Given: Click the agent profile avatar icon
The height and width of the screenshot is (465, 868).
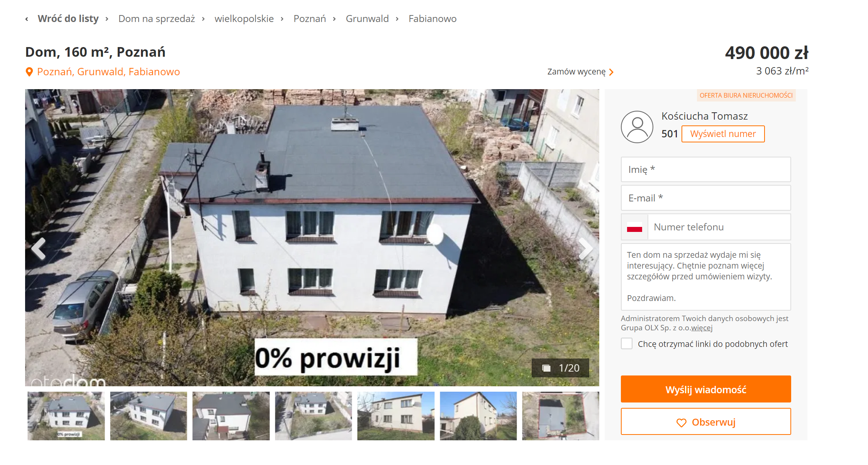Looking at the screenshot, I should point(637,127).
